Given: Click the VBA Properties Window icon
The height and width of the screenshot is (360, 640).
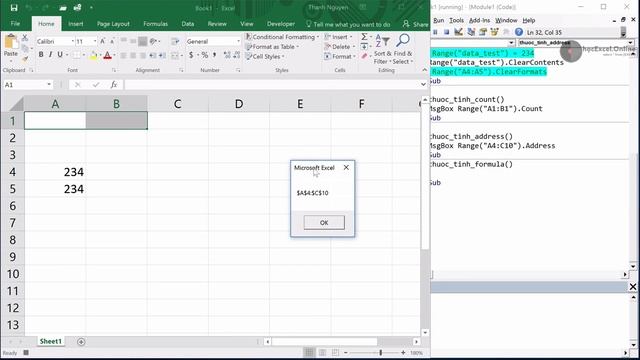Looking at the screenshot, I should (x=483, y=32).
